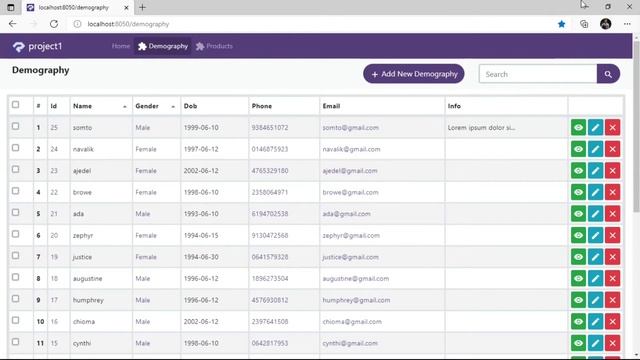The image size is (640, 360).
Task: Open Products nav item
Action: point(214,46)
